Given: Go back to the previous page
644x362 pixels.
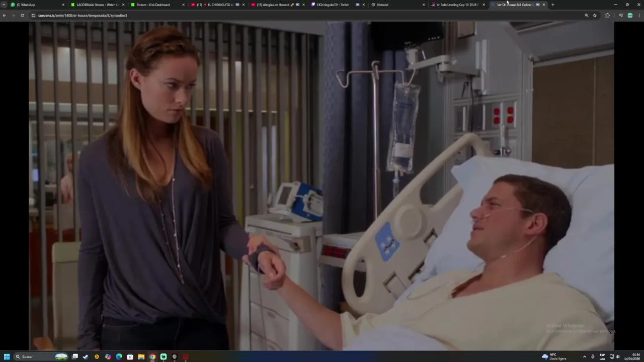Looking at the screenshot, I should (4, 16).
